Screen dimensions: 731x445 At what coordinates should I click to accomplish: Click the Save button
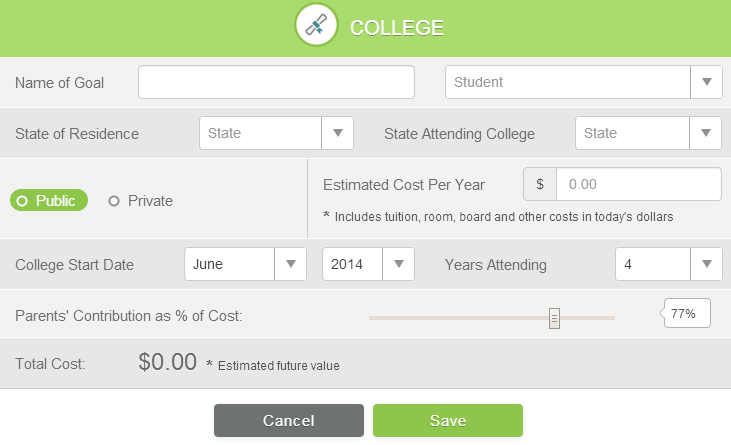tap(448, 420)
